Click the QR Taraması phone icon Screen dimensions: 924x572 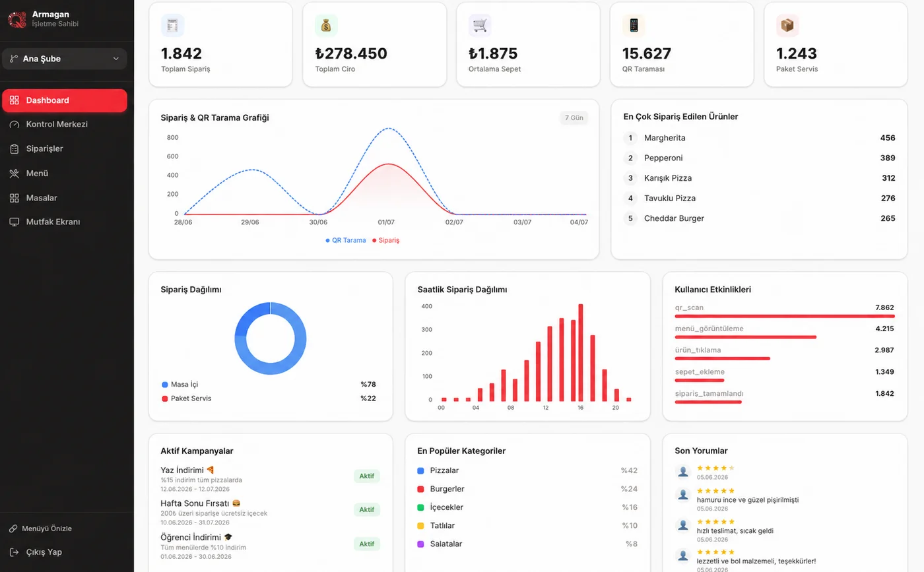coord(634,26)
